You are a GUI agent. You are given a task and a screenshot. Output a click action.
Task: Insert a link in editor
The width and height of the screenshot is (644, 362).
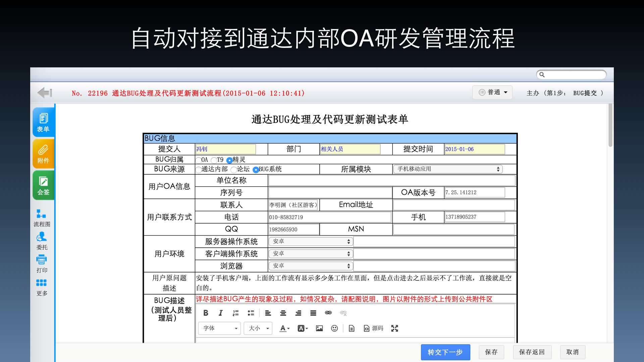[328, 313]
